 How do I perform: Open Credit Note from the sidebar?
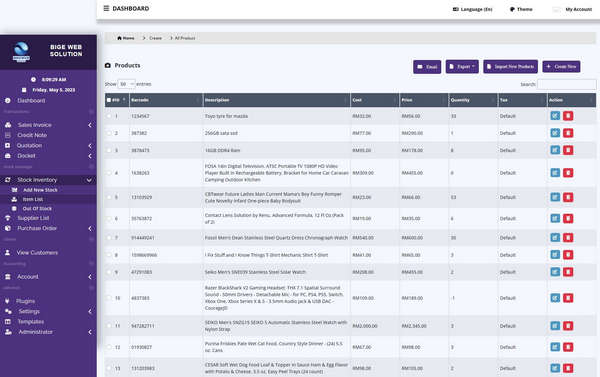click(x=32, y=135)
